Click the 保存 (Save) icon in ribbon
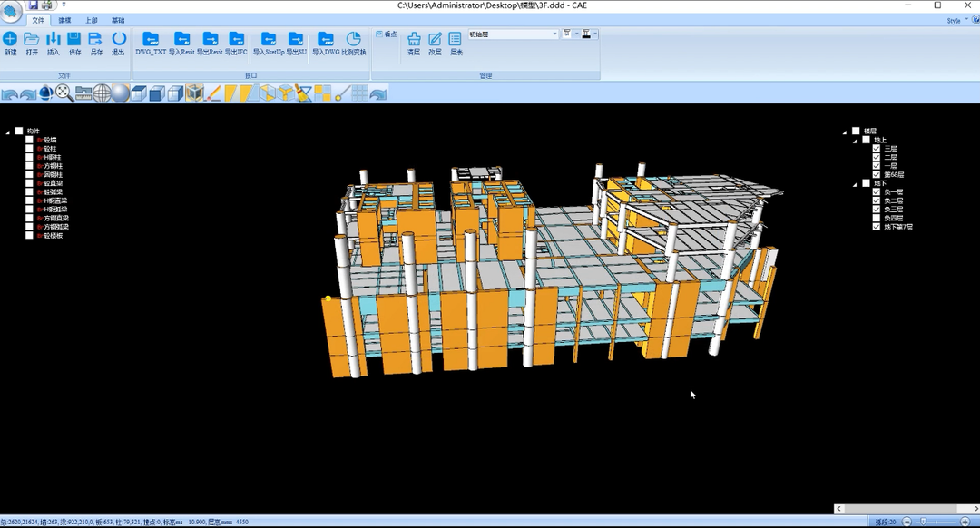This screenshot has height=528, width=980. tap(74, 42)
